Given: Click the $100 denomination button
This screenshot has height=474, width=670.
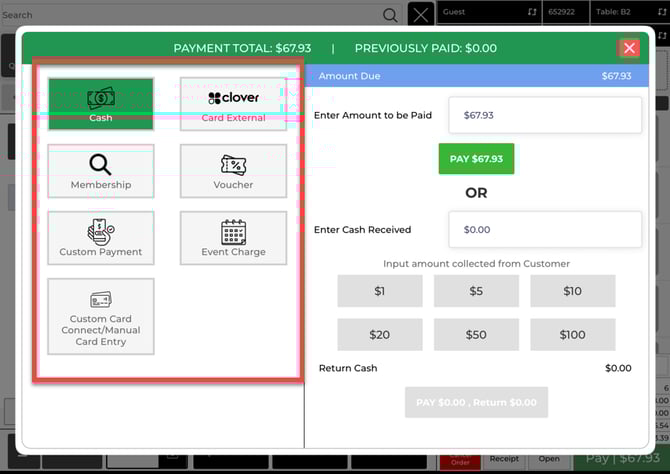Looking at the screenshot, I should [x=572, y=334].
